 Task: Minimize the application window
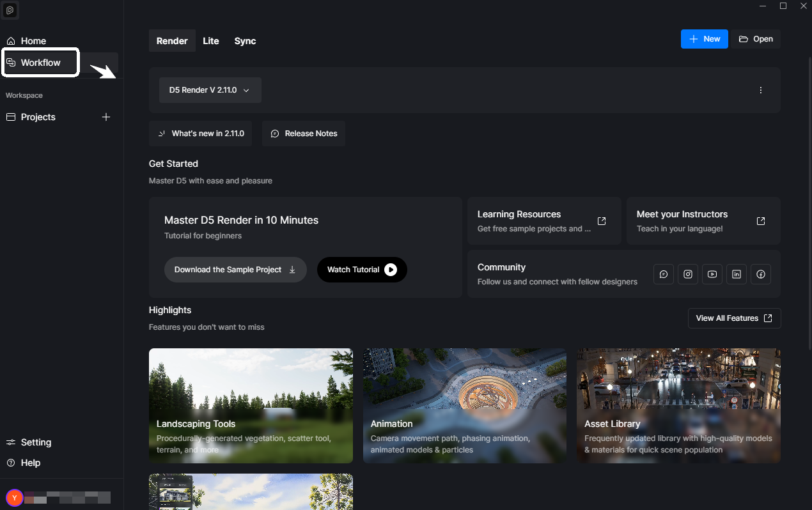pyautogui.click(x=763, y=6)
